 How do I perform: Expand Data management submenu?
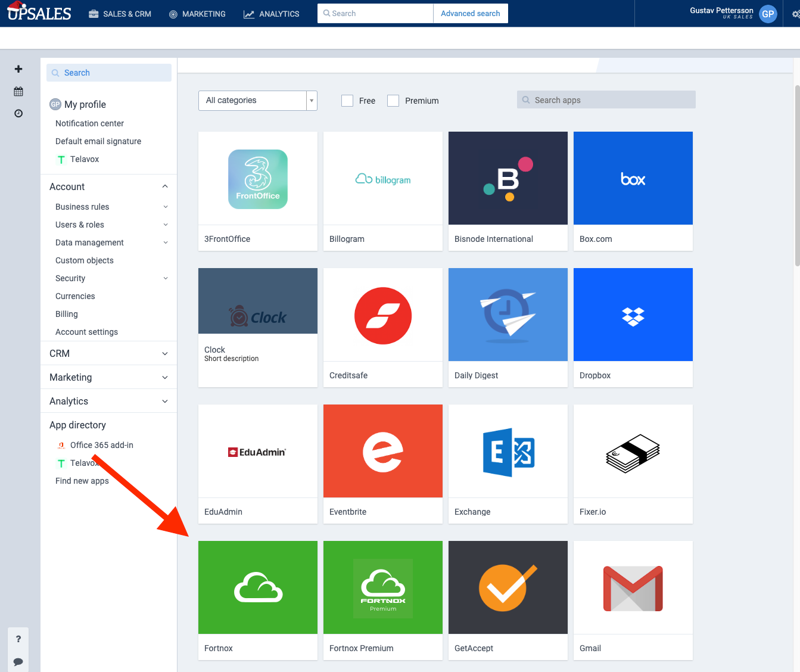pos(166,242)
